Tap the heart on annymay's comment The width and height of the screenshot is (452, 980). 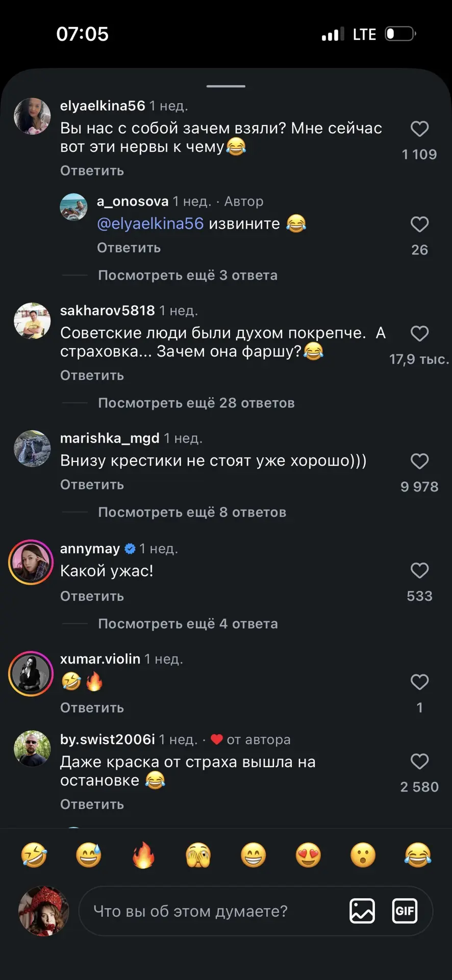coord(419,571)
